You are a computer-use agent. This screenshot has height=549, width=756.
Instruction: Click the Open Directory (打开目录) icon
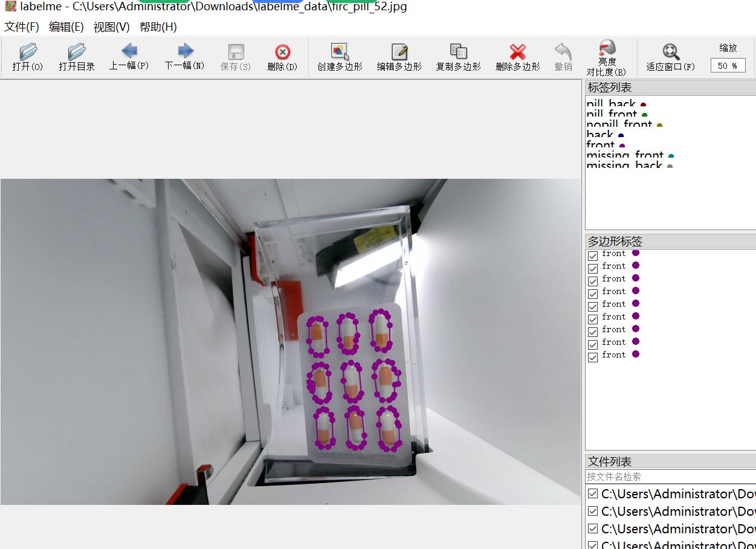click(x=77, y=57)
